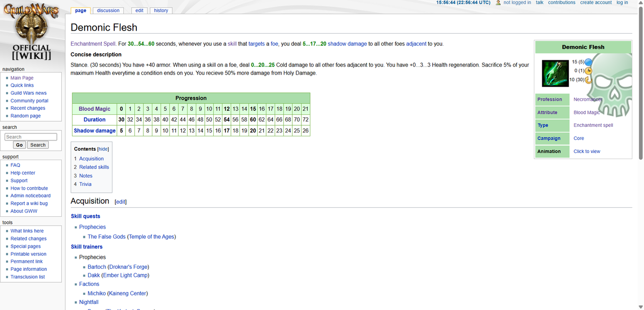Open Temple of the Ages link
The height and width of the screenshot is (310, 644).
coord(151,237)
